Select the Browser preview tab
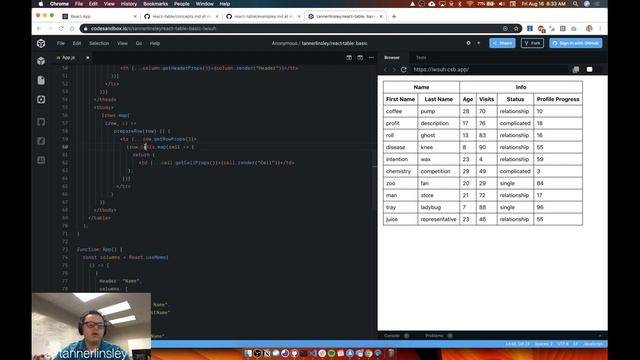 [x=392, y=58]
